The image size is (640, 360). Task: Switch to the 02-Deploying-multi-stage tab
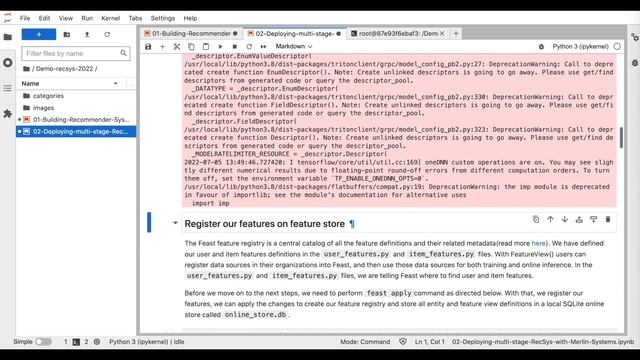point(295,33)
